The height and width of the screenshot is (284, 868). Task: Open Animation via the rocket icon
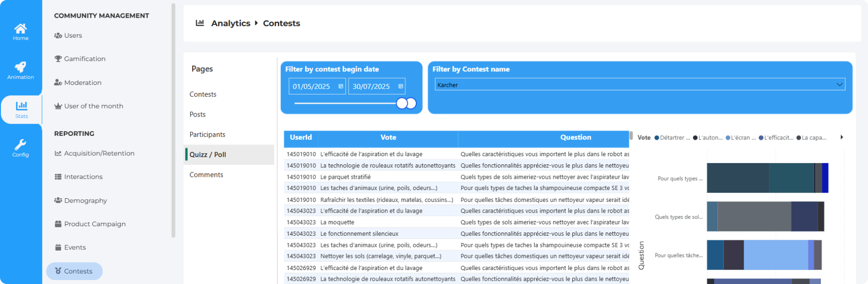click(x=20, y=67)
